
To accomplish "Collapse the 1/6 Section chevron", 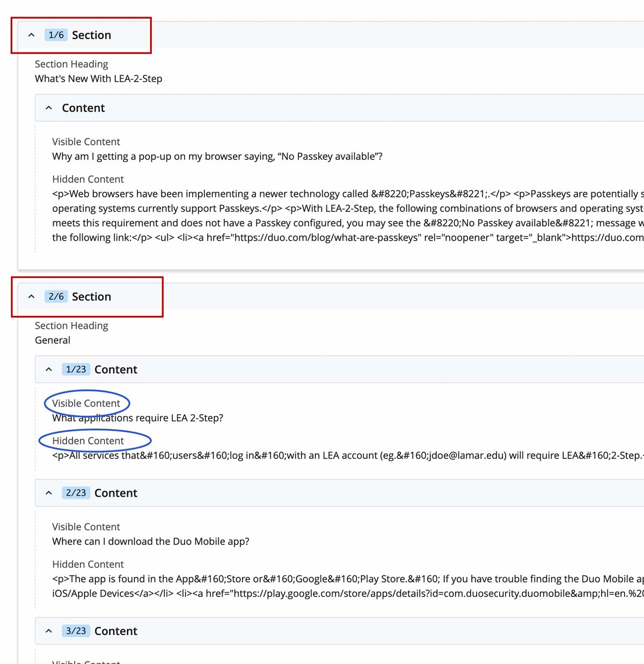I will tap(32, 35).
